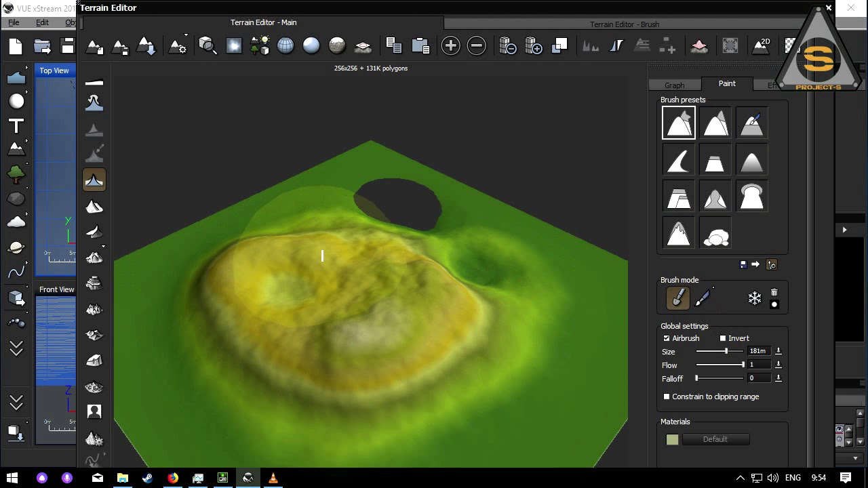Choose the sculpt brush mode icon
Screen dimensions: 868x488
click(x=677, y=298)
